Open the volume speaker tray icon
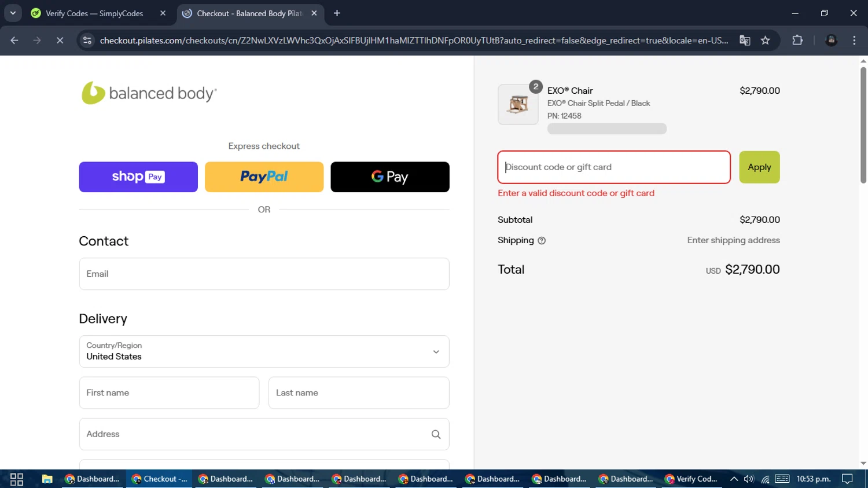Viewport: 868px width, 488px height. click(749, 479)
